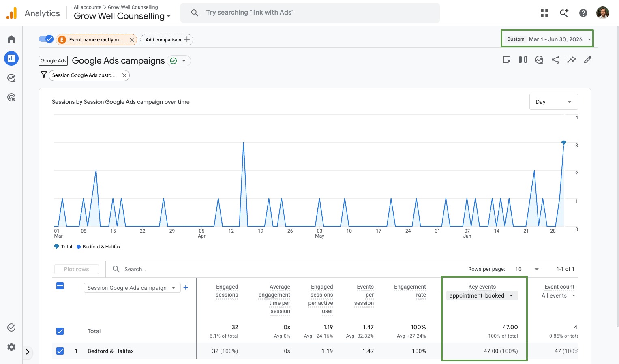Open the Grow Well Counselling account selector

[x=122, y=16]
